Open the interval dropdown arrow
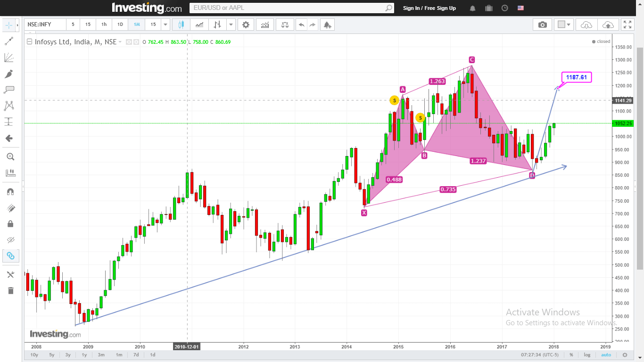The image size is (644, 362). (x=165, y=25)
